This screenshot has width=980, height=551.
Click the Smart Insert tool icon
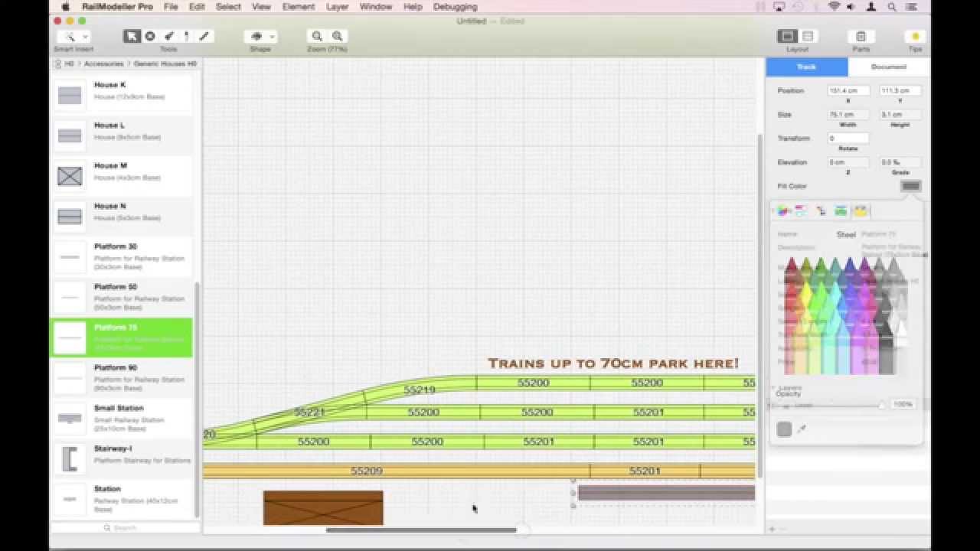click(69, 36)
